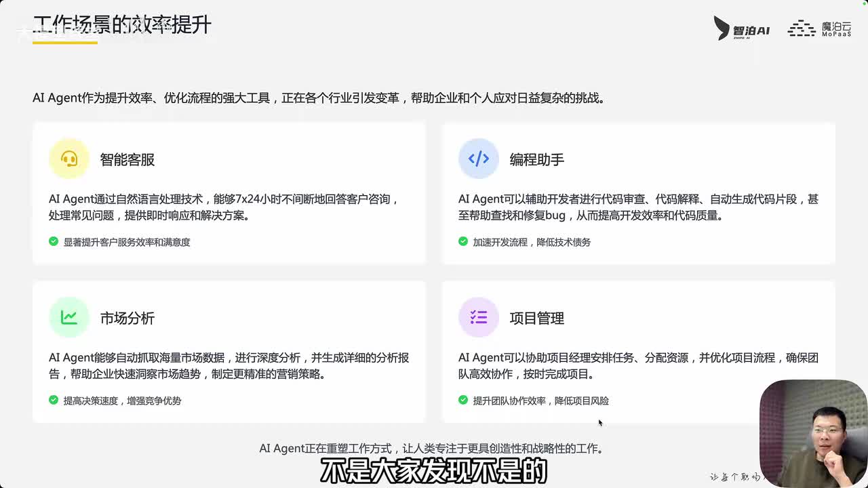Screen dimensions: 868x488
Task: Click the presenter webcam thumbnail
Action: [813, 433]
